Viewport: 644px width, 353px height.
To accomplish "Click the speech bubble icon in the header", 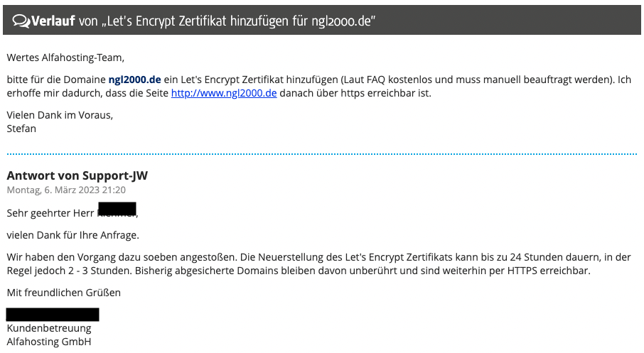I will click(x=20, y=21).
